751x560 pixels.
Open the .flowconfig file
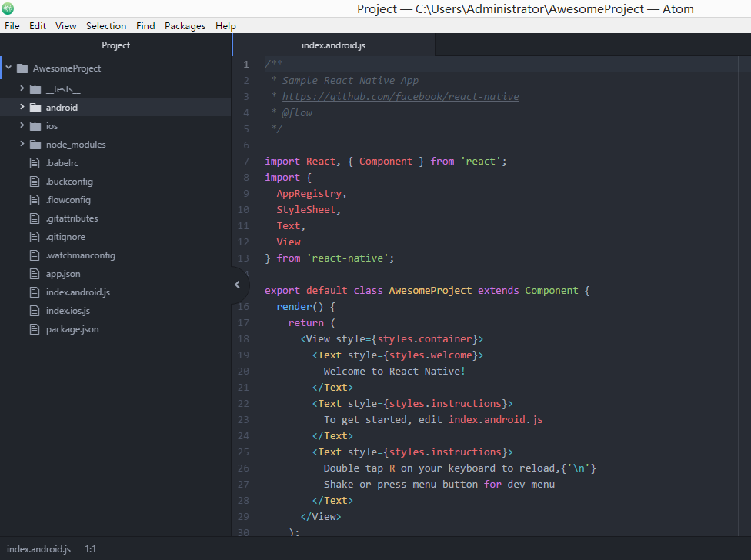[x=68, y=200]
